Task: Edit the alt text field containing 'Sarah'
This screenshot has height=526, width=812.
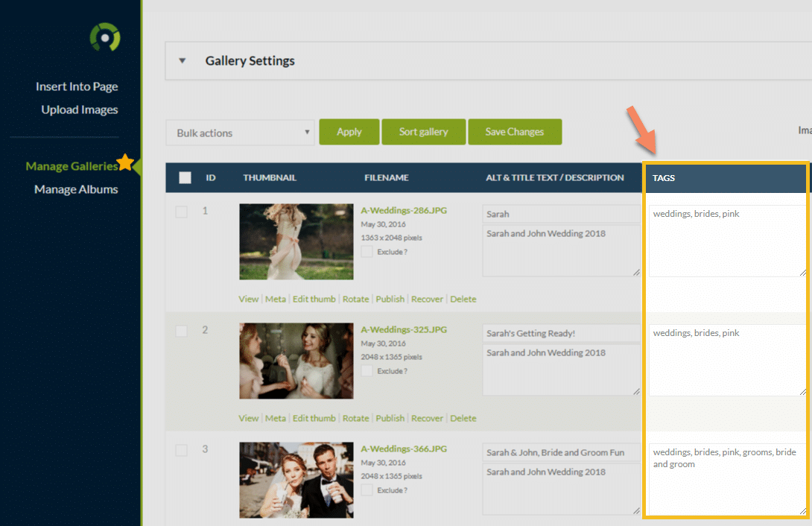Action: tap(562, 214)
